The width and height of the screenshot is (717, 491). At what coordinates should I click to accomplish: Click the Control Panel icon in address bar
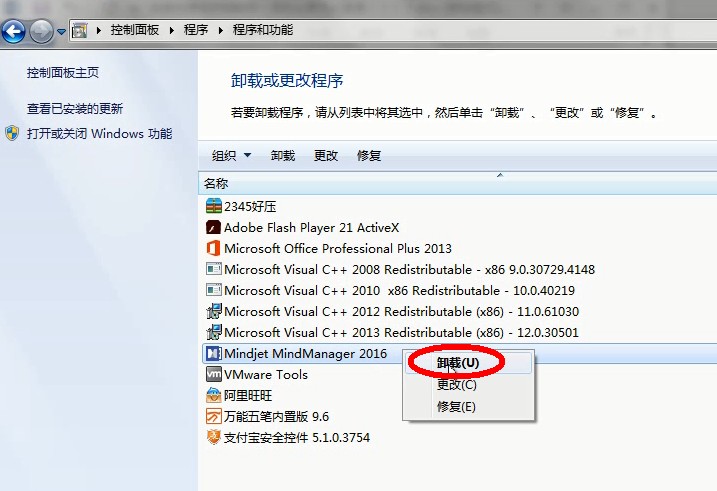(x=80, y=31)
